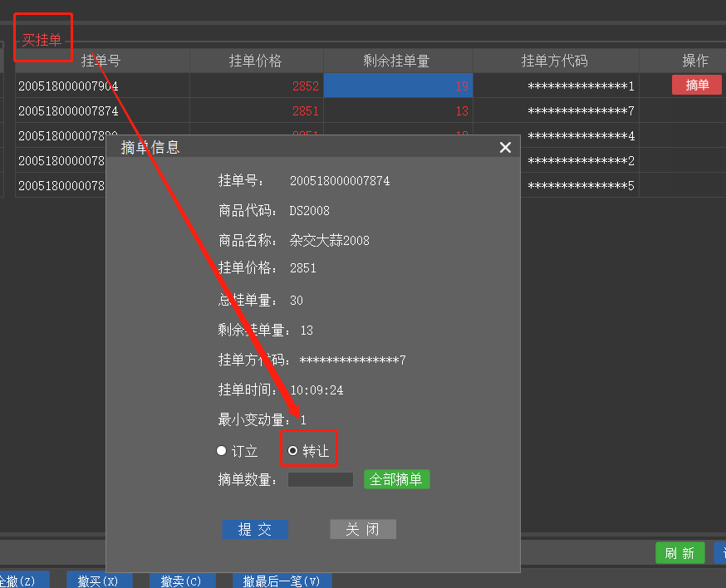726x588 pixels.
Task: Select order row 200518000007904
Action: [x=68, y=86]
